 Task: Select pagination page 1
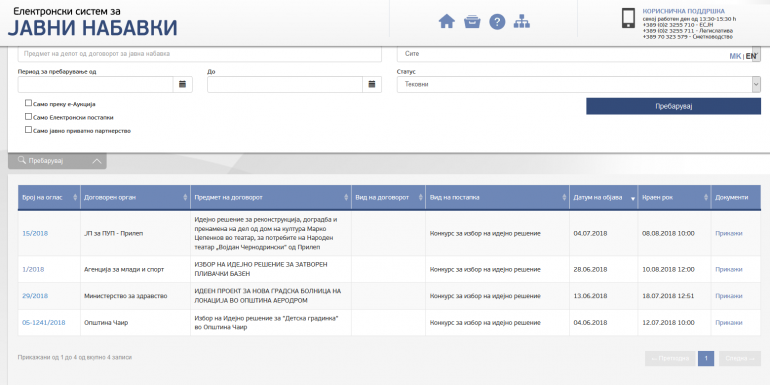706,358
